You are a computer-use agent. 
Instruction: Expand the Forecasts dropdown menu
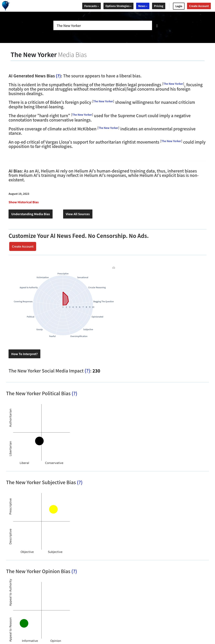coord(91,6)
